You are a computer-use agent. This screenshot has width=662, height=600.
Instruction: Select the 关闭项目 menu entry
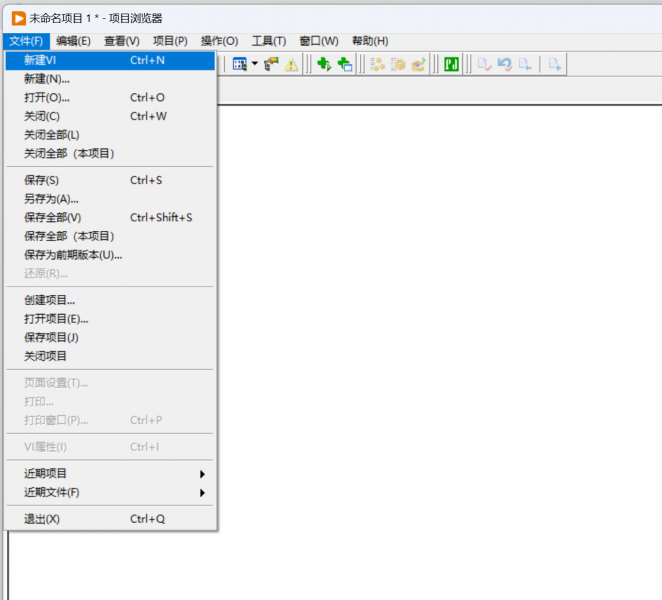(x=110, y=356)
